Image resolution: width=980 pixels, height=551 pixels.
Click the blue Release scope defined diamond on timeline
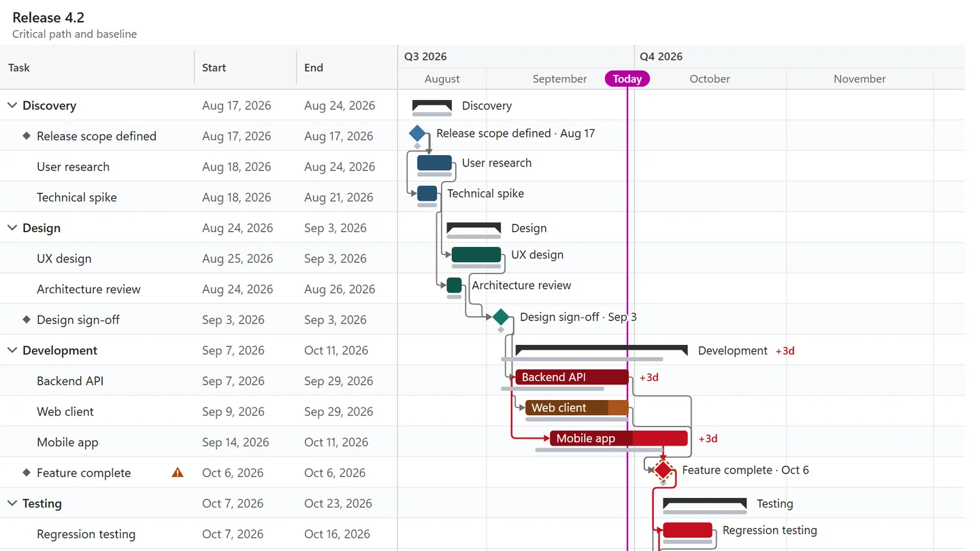point(417,133)
